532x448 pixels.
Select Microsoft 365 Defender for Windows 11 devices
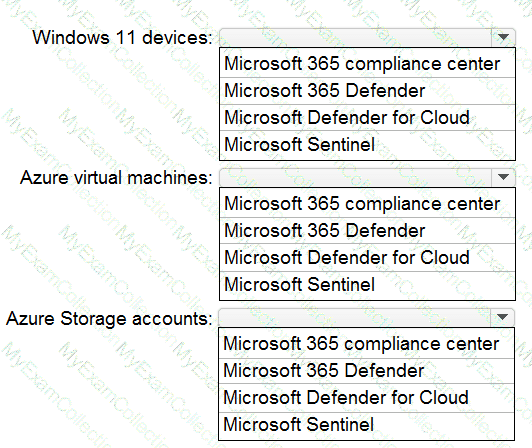coord(367,91)
